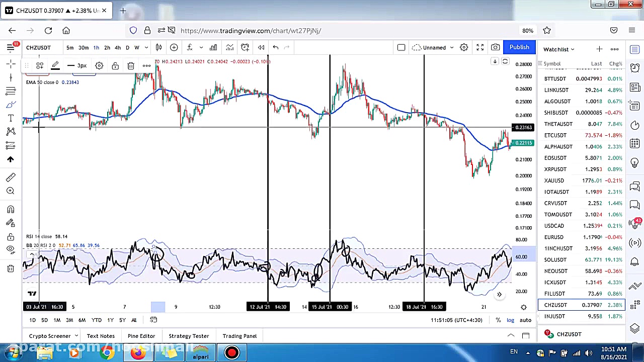Click the clone template icon in floating toolbar
The image size is (644, 362).
click(40, 66)
